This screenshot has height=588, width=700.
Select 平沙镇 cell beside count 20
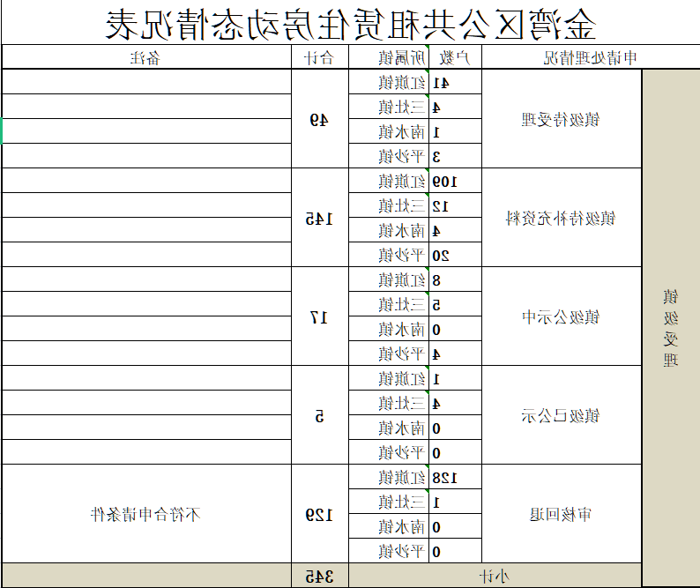(x=389, y=255)
